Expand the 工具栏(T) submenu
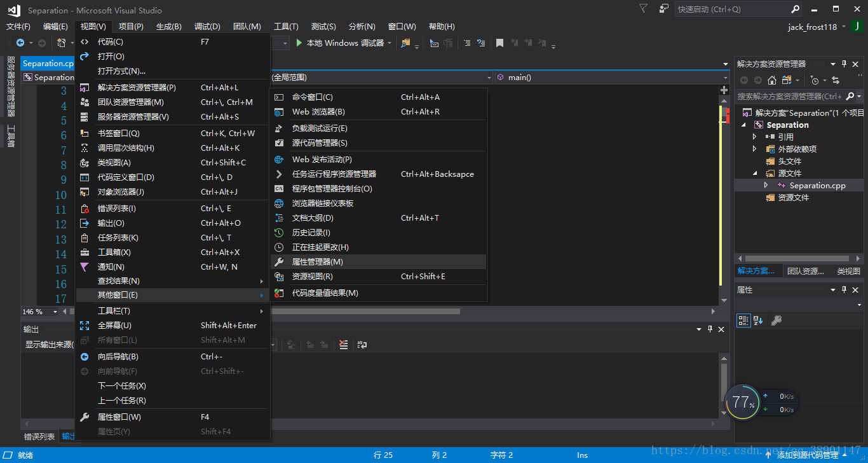 pyautogui.click(x=173, y=310)
